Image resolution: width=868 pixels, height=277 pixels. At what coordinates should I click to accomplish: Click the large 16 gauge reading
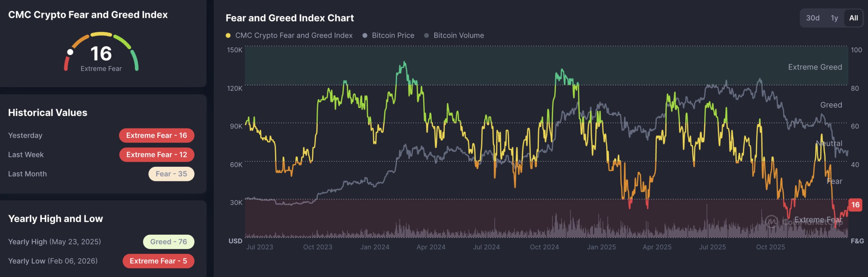(101, 54)
